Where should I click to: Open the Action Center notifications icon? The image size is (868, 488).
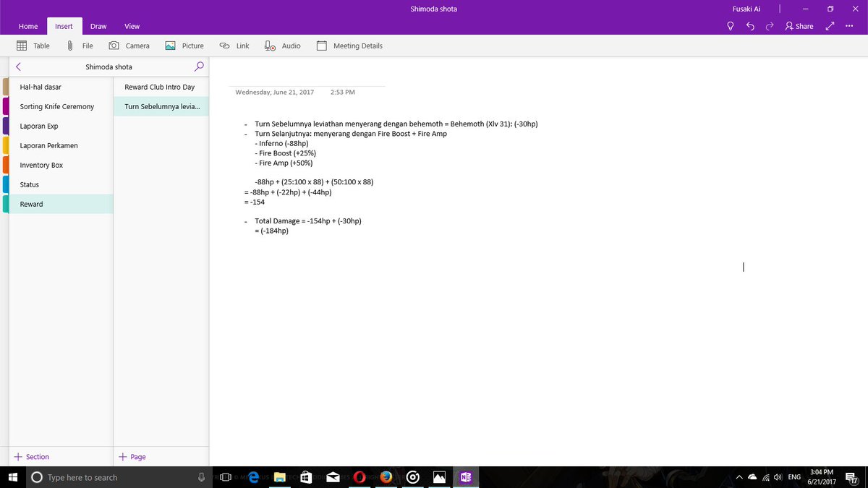tap(851, 478)
